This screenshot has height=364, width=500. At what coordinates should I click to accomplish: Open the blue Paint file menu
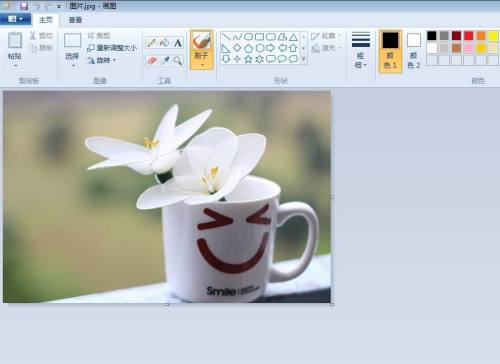tap(16, 19)
